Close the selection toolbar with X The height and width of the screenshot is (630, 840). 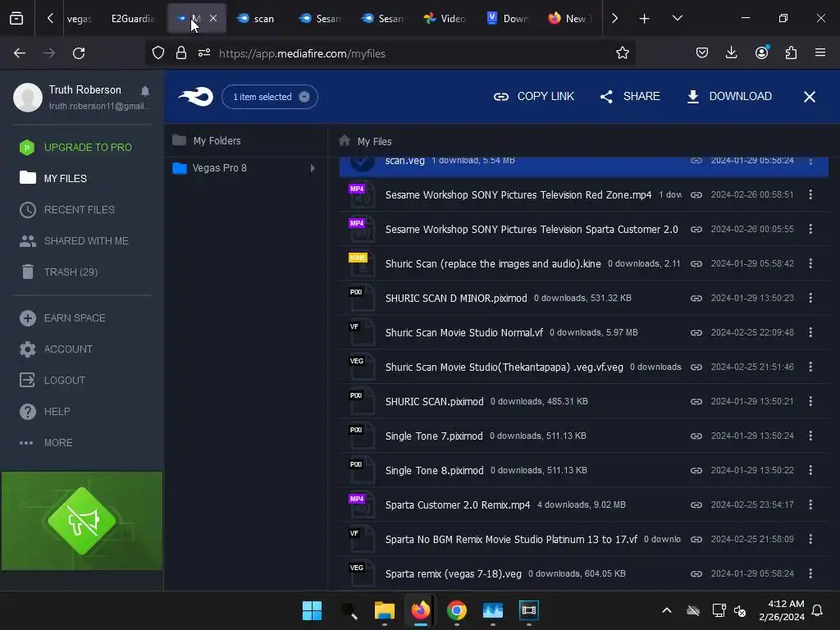pyautogui.click(x=810, y=97)
